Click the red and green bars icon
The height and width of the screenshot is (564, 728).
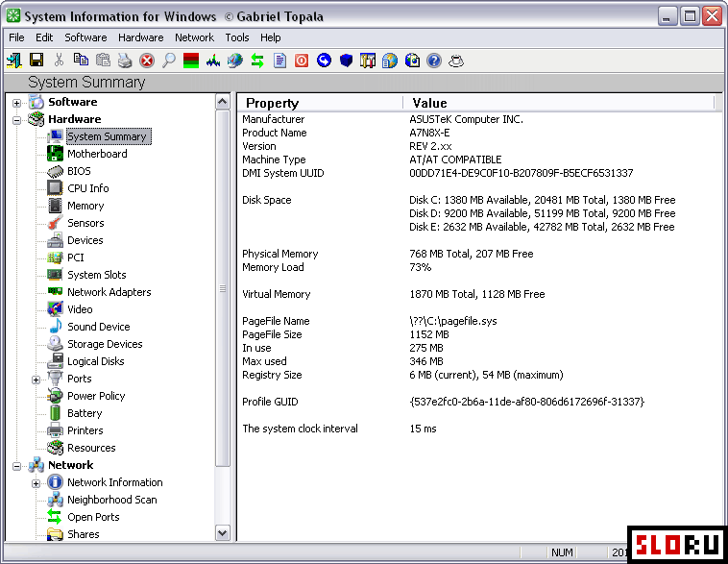[191, 61]
